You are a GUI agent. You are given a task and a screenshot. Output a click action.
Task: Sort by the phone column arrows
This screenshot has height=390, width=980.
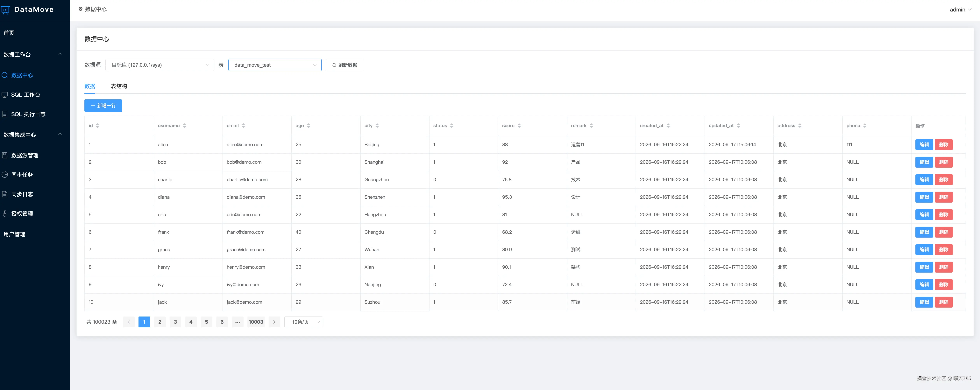pyautogui.click(x=865, y=126)
